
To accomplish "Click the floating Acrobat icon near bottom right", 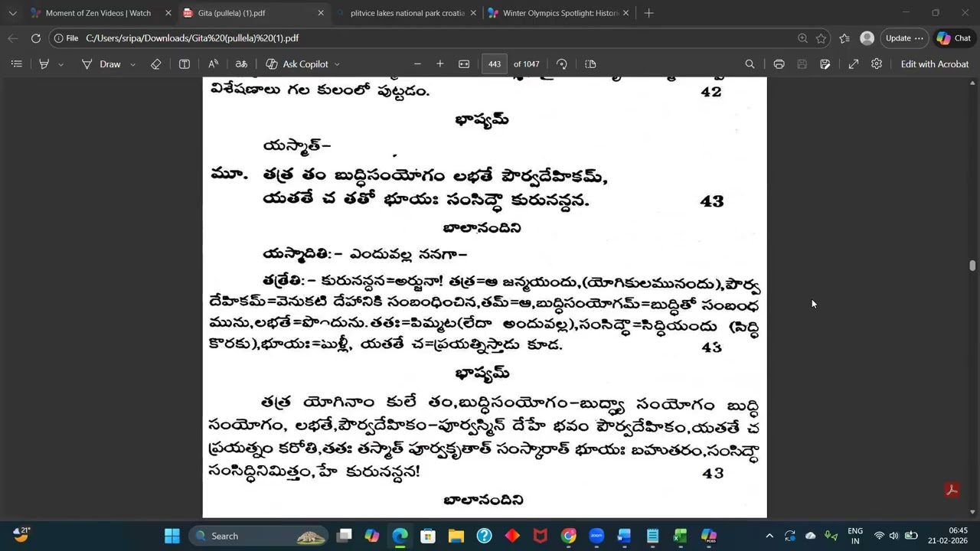I will point(952,491).
